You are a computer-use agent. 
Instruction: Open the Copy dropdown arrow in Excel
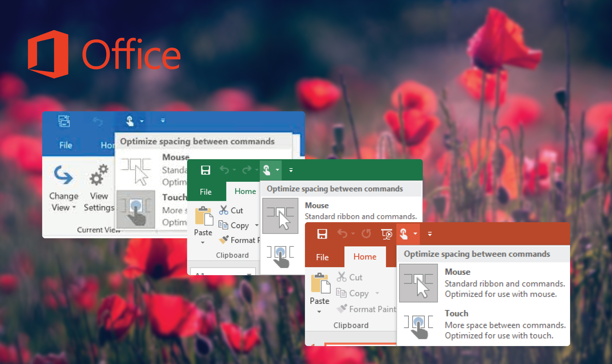tap(257, 225)
